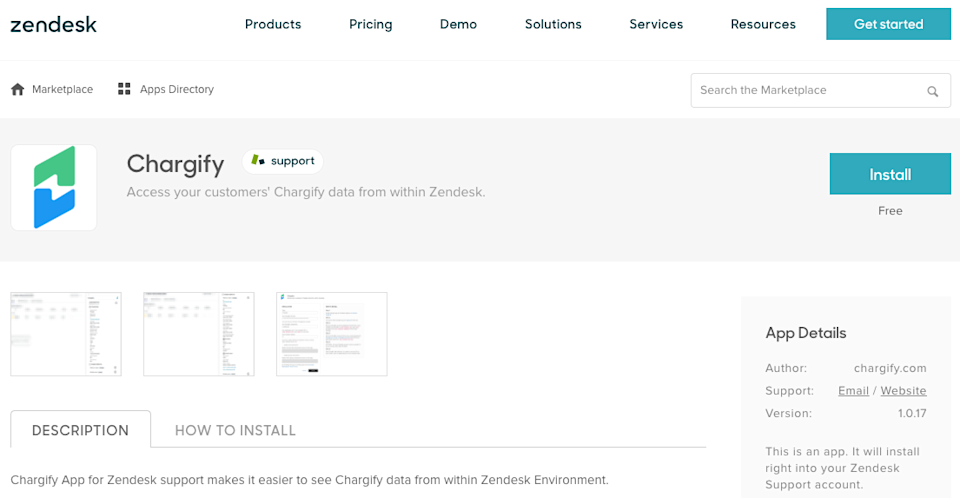
Task: Open the Pricing page
Action: point(371,24)
